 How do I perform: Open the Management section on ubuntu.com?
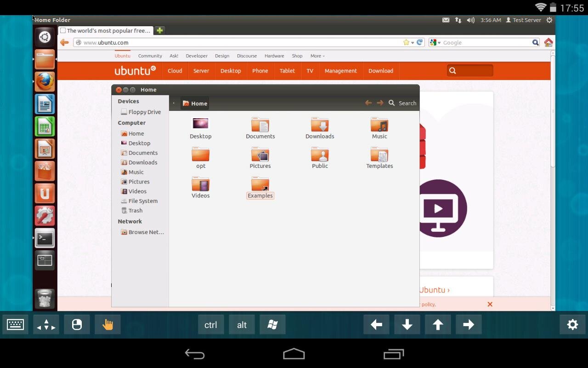click(x=340, y=71)
